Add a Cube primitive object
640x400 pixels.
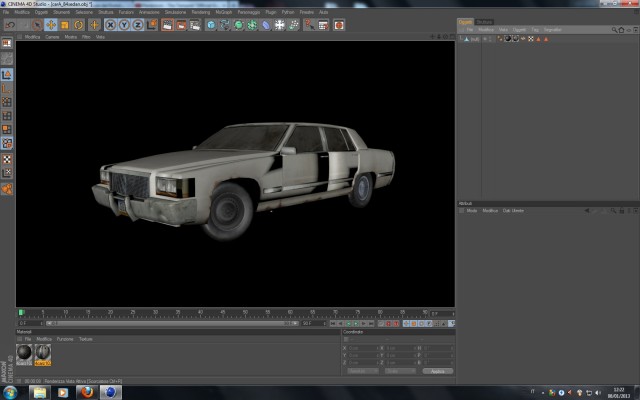pos(211,25)
